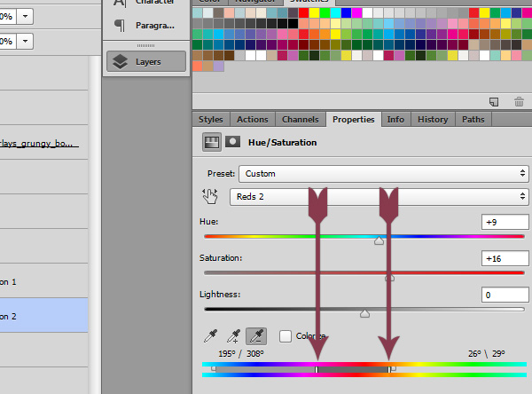Open the lower percentage dropdown arrow
This screenshot has height=394, width=532.
[25, 41]
